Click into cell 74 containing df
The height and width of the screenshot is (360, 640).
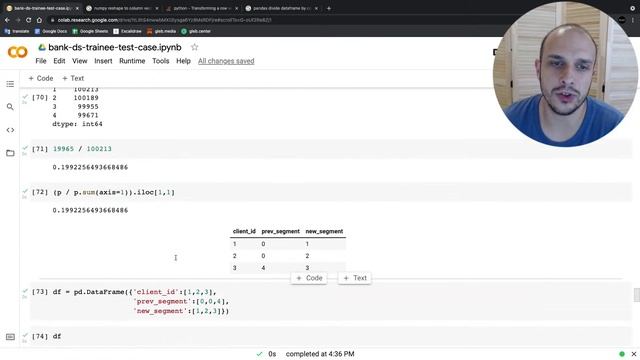(x=57, y=336)
